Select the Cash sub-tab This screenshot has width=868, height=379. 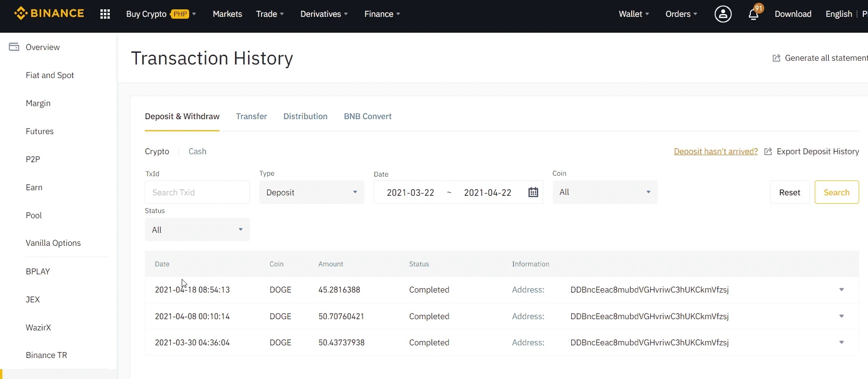[x=197, y=151]
